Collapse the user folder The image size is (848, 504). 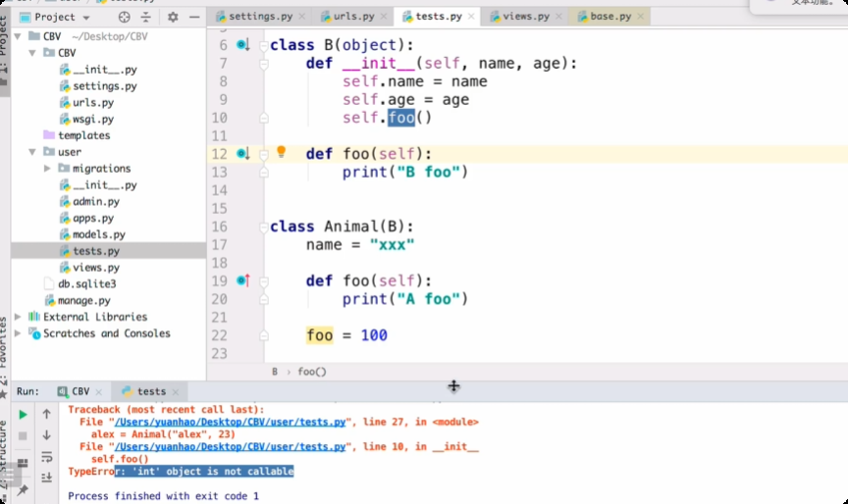[x=32, y=152]
